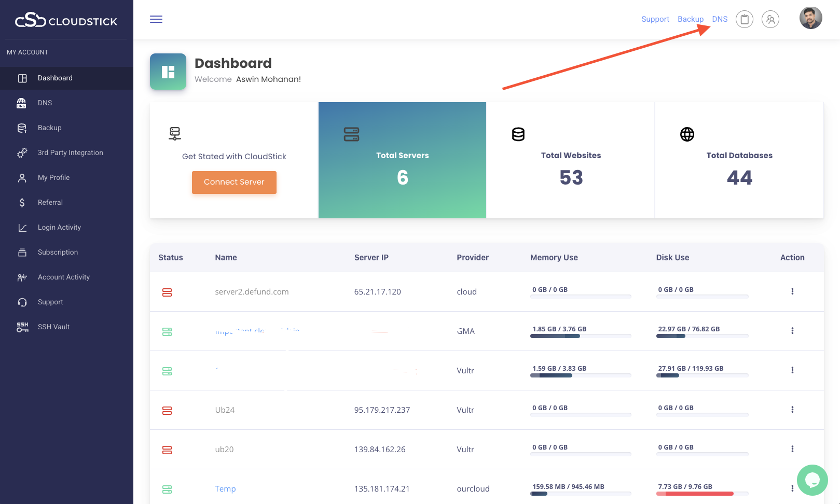The height and width of the screenshot is (504, 840).
Task: Click server2.defund.com red status icon
Action: (167, 292)
